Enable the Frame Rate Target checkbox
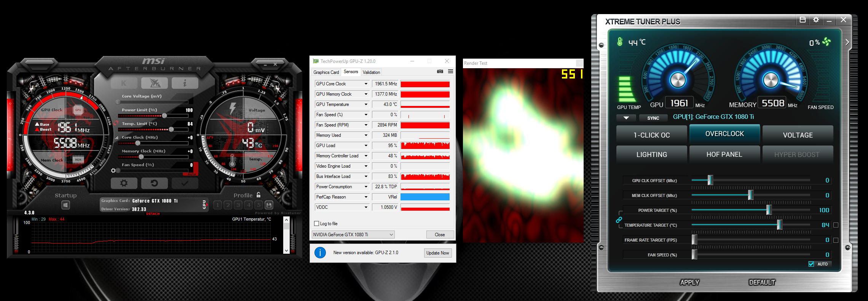868x301 pixels. pyautogui.click(x=836, y=240)
